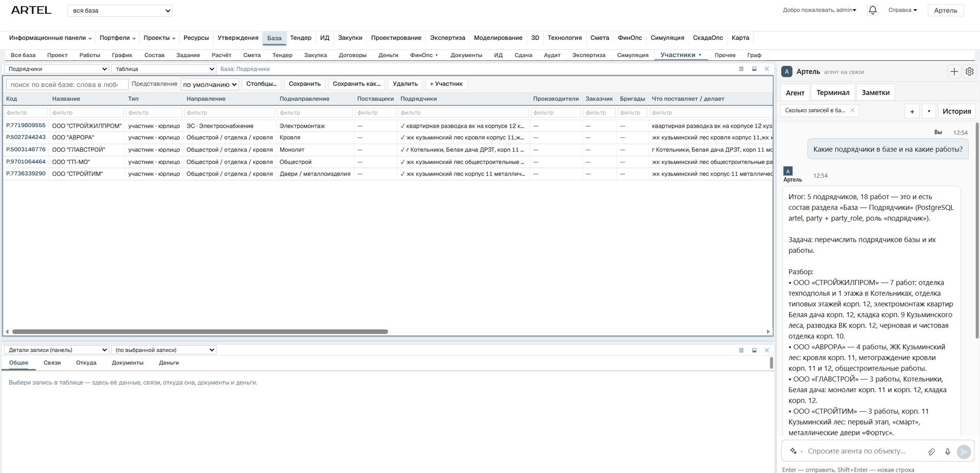The height and width of the screenshot is (473, 980).
Task: Focus the filter field under Название column
Action: point(87,112)
